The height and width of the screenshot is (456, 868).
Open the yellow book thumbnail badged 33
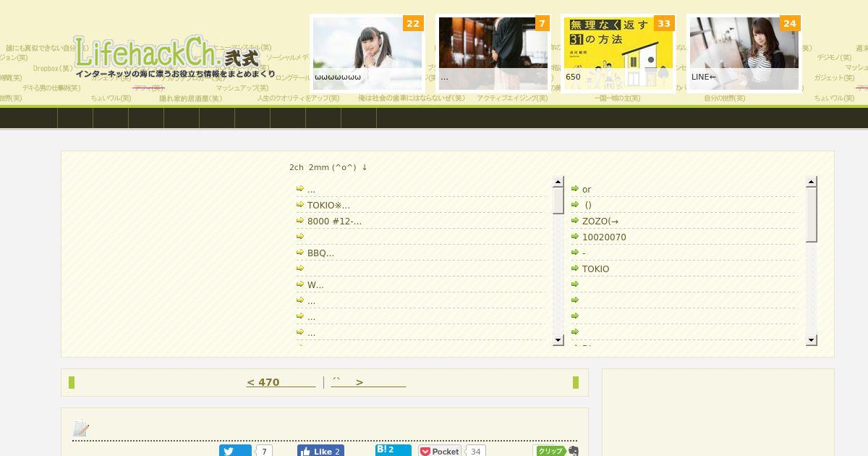618,54
